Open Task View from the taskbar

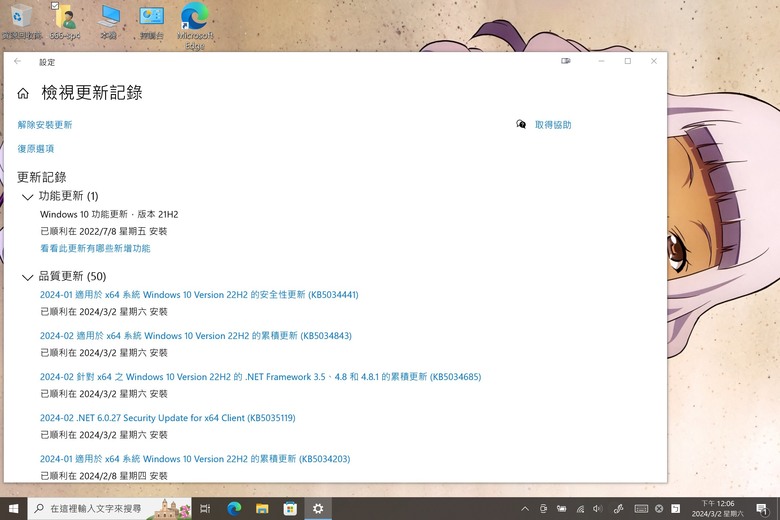pyautogui.click(x=205, y=509)
